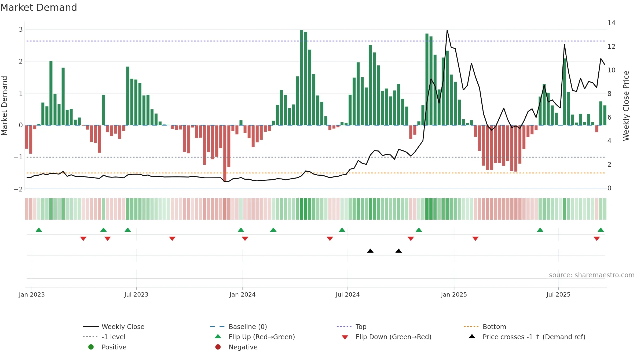
Task: Click the -1 level legend entry
Action: (x=104, y=337)
